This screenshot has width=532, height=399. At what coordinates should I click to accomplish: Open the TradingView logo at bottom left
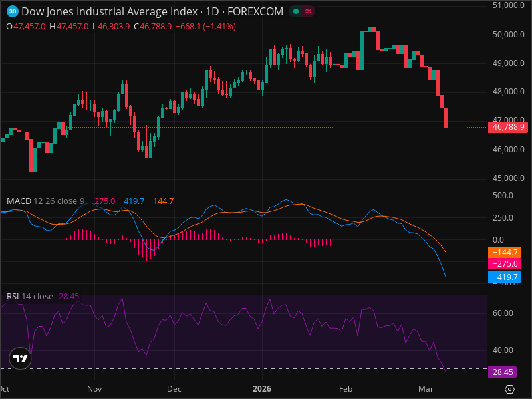coord(21,358)
